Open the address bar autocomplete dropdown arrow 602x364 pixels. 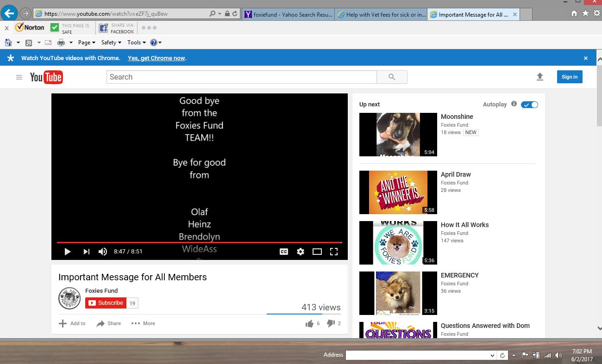tap(219, 14)
